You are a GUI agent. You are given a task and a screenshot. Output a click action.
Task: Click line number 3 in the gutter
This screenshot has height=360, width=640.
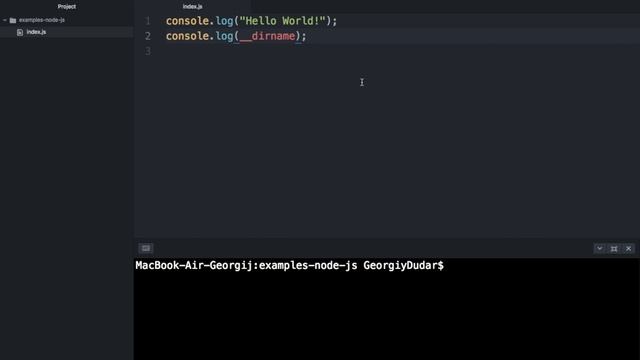[x=148, y=51]
